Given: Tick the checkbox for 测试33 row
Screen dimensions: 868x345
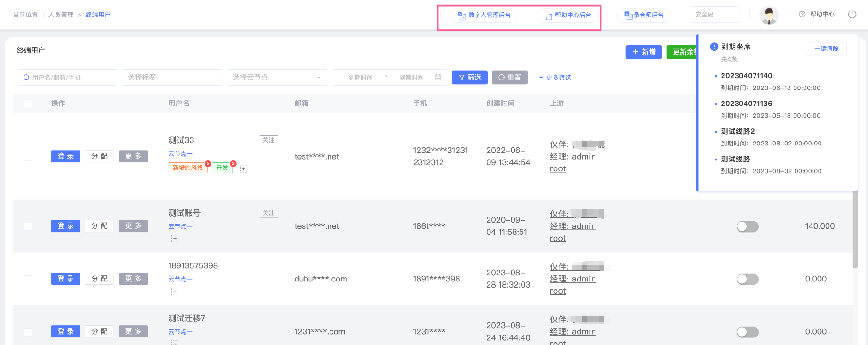Looking at the screenshot, I should tap(28, 157).
